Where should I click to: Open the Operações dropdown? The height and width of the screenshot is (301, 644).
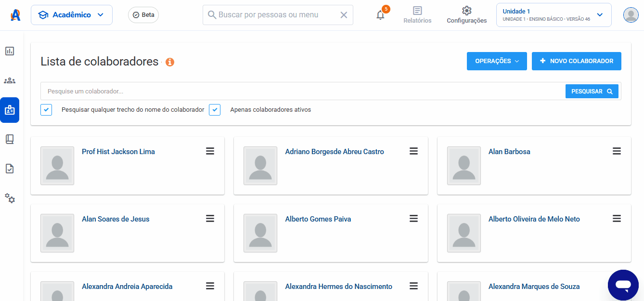[497, 61]
